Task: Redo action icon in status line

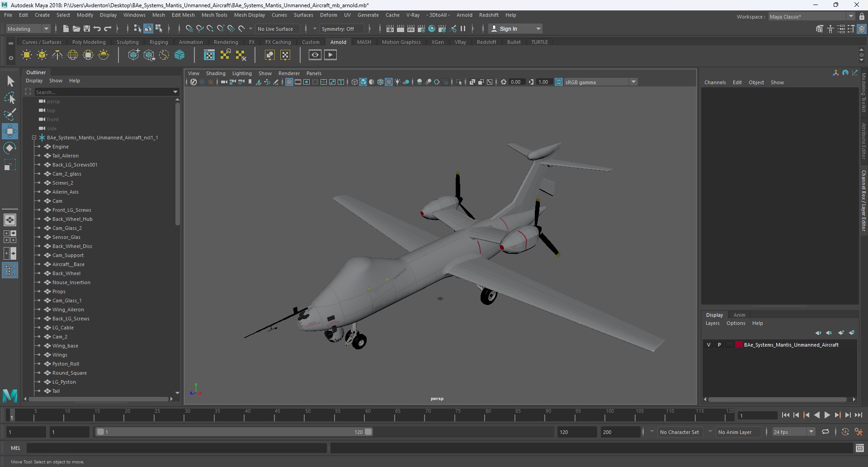Action: tap(108, 29)
